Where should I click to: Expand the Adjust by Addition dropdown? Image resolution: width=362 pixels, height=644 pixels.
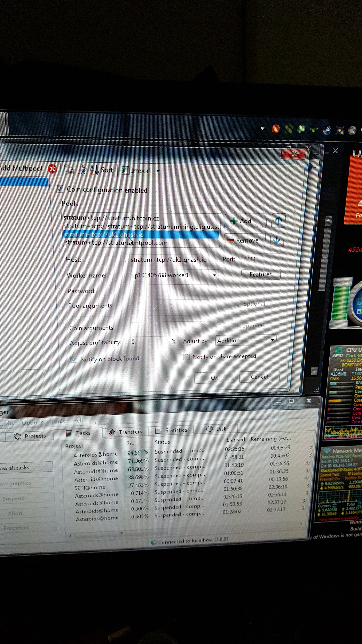coord(272,340)
